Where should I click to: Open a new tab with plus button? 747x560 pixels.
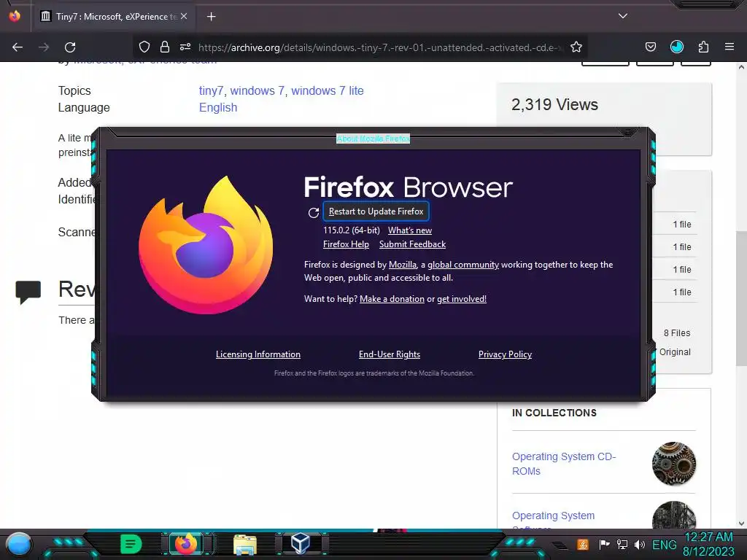point(211,17)
